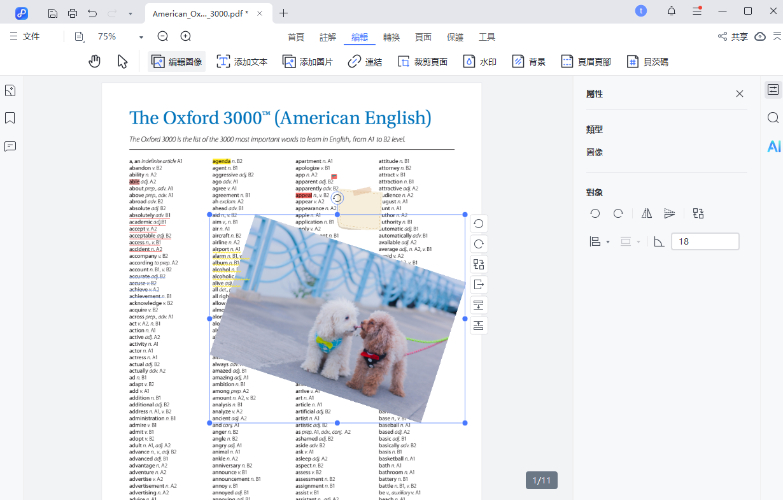Click replace image icon in properties panel
Image resolution: width=783 pixels, height=500 pixels.
(698, 214)
